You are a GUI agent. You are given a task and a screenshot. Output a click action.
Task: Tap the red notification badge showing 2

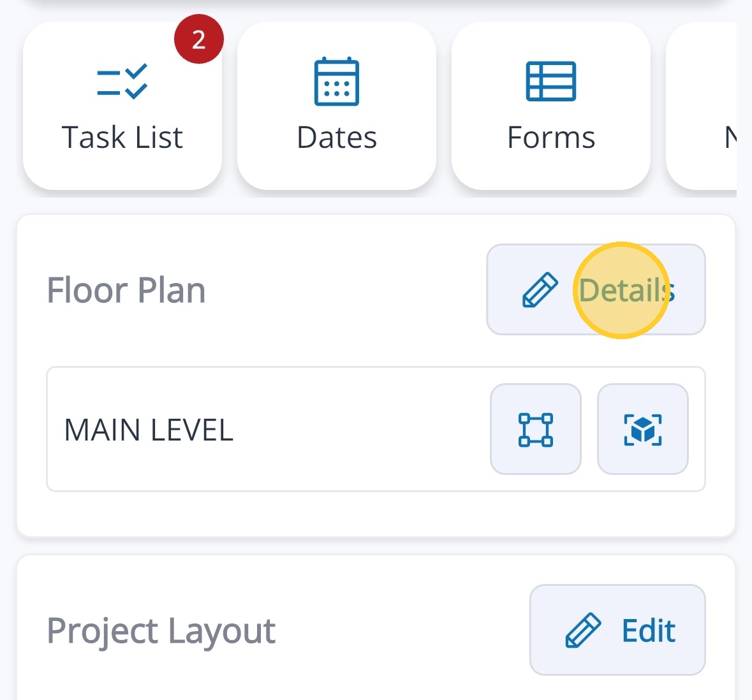click(x=199, y=40)
